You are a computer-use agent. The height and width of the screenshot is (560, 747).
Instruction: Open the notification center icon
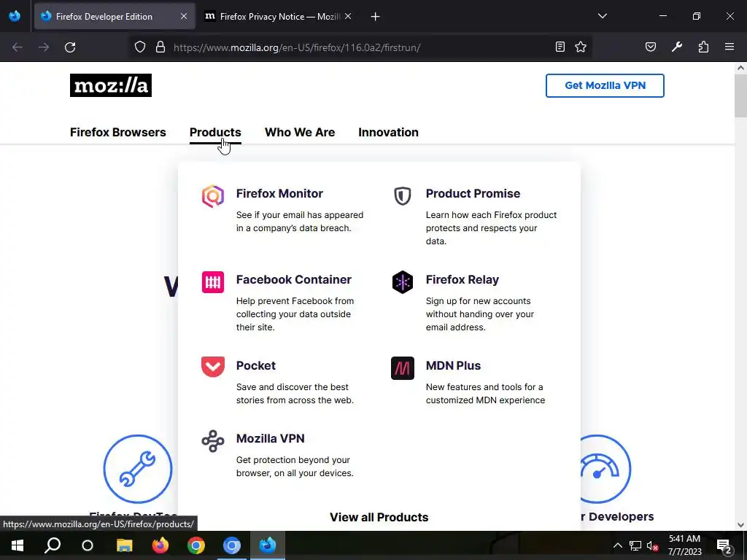point(724,545)
